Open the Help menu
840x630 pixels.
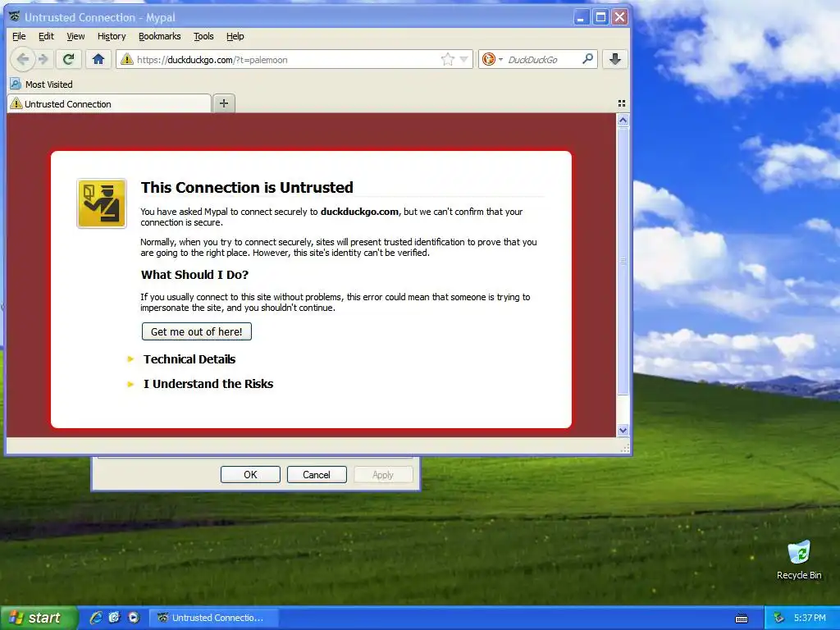pos(235,36)
